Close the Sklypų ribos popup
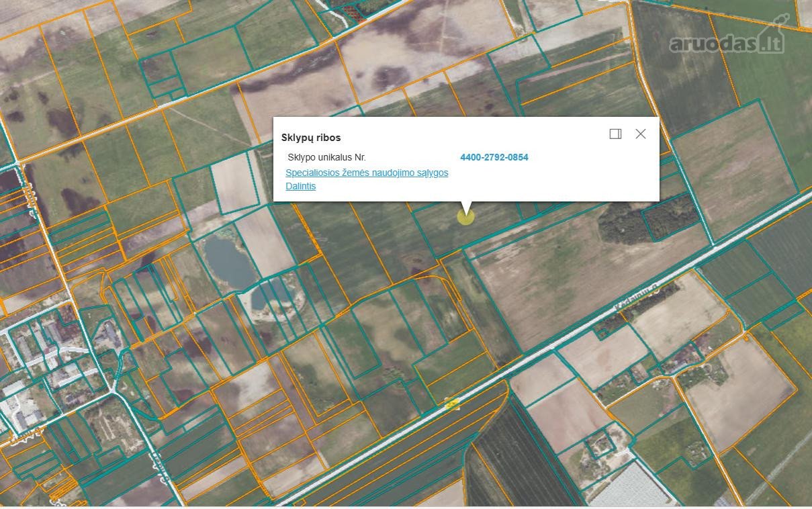812x509 pixels. [641, 134]
